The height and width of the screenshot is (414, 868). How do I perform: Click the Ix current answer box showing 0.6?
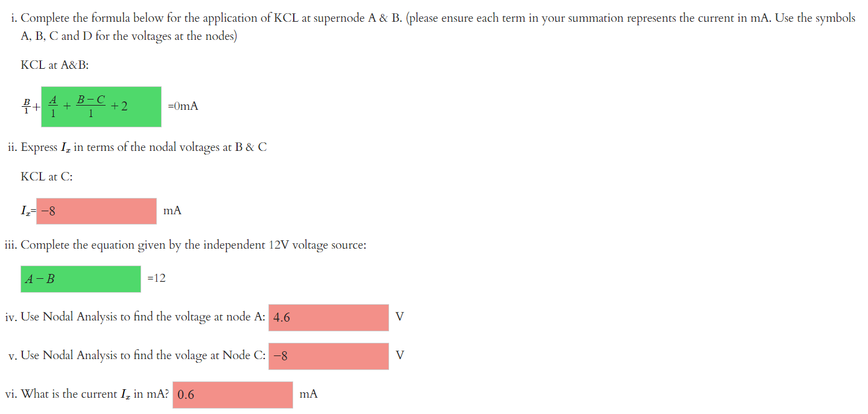click(x=232, y=394)
